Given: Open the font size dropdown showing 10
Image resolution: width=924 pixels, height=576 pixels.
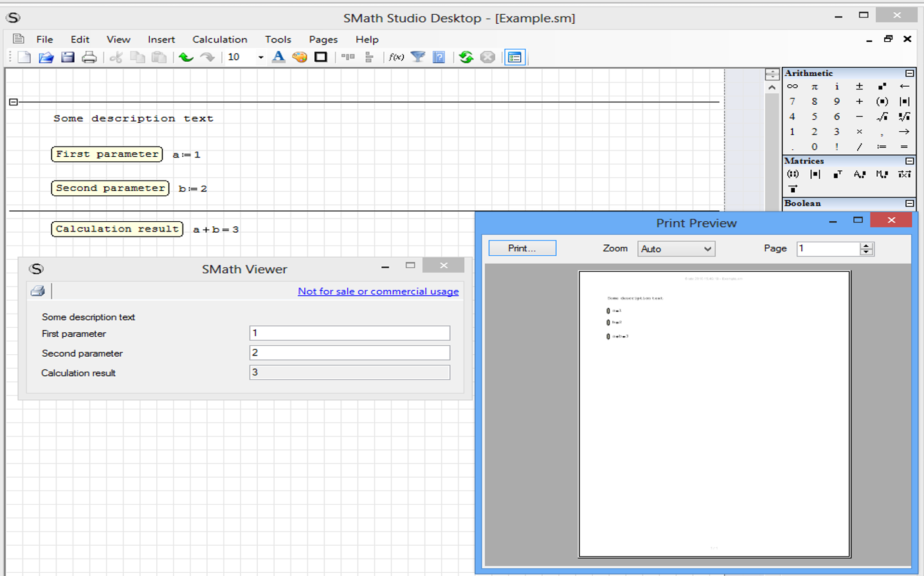Looking at the screenshot, I should click(x=260, y=57).
